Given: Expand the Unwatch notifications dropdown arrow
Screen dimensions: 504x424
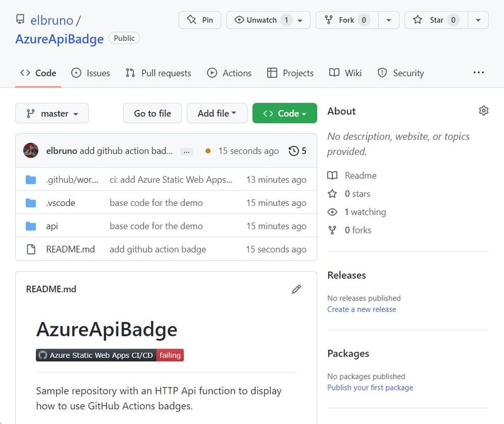Looking at the screenshot, I should (301, 20).
